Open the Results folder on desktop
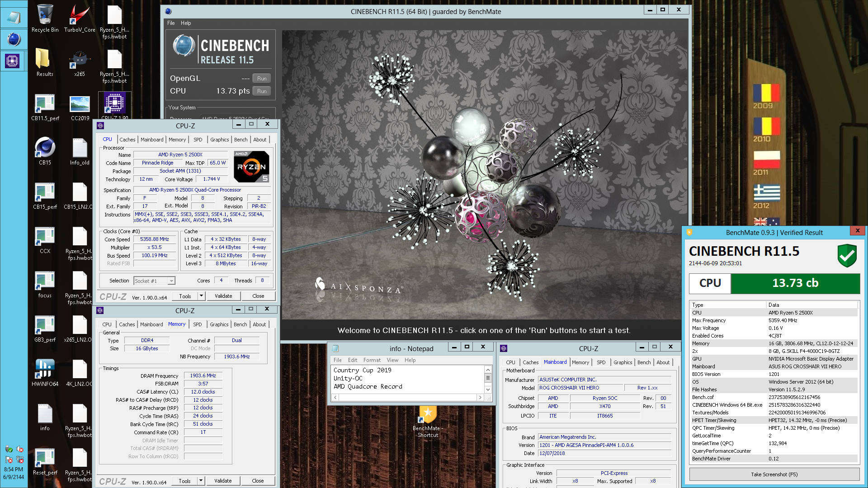The width and height of the screenshot is (868, 488). 45,62
